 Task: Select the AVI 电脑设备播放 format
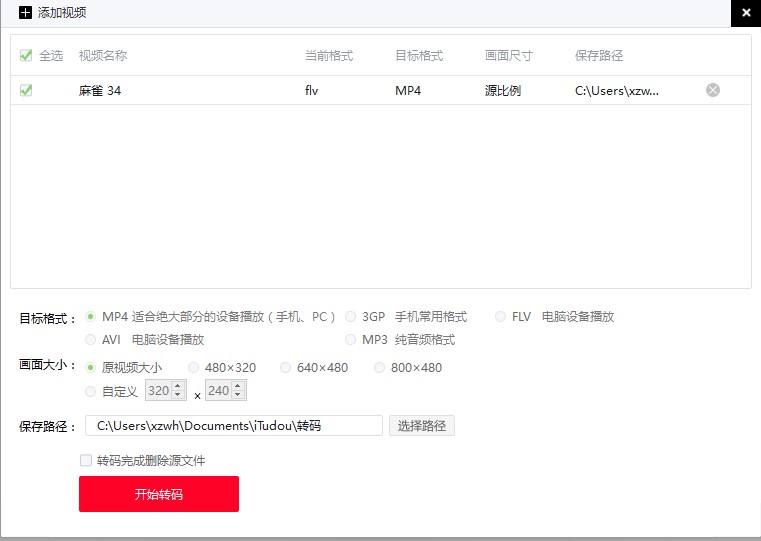[x=90, y=340]
